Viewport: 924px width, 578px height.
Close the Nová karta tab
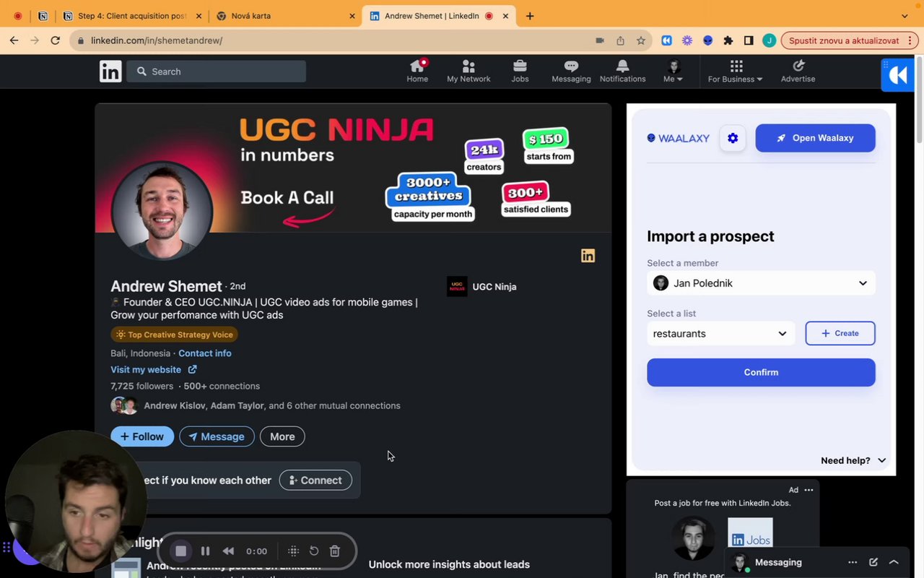coord(352,16)
